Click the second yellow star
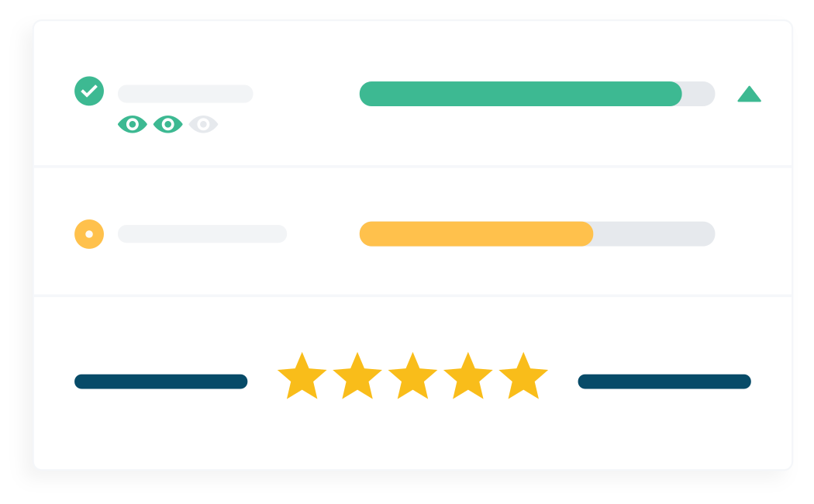Screen dimensions: 814x504 357,377
